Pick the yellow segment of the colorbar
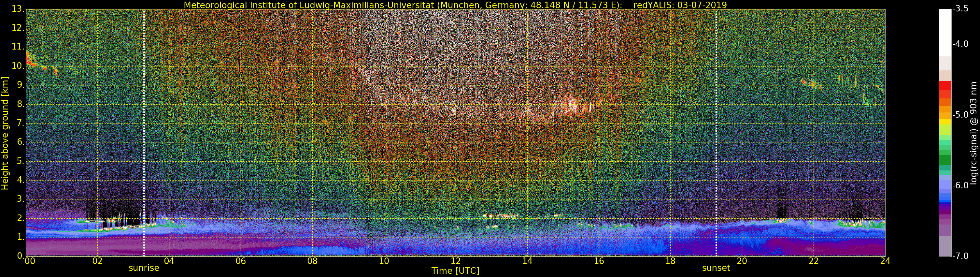The image size is (980, 277). point(945,122)
